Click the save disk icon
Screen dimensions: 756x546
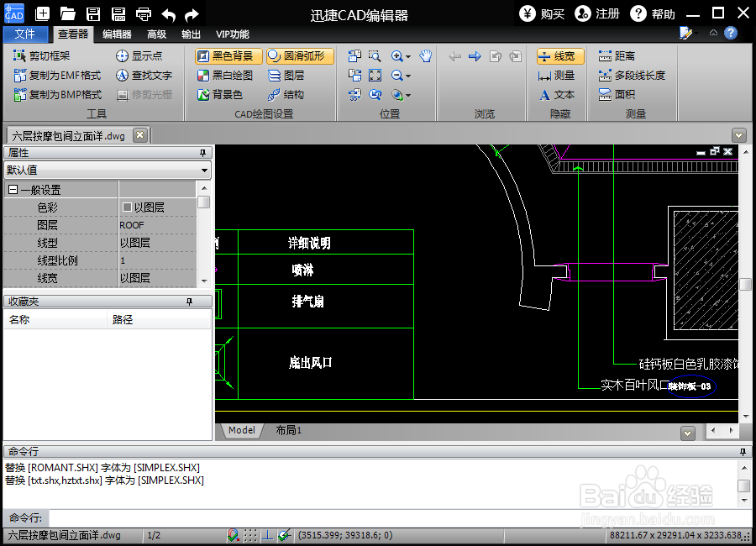pos(93,13)
